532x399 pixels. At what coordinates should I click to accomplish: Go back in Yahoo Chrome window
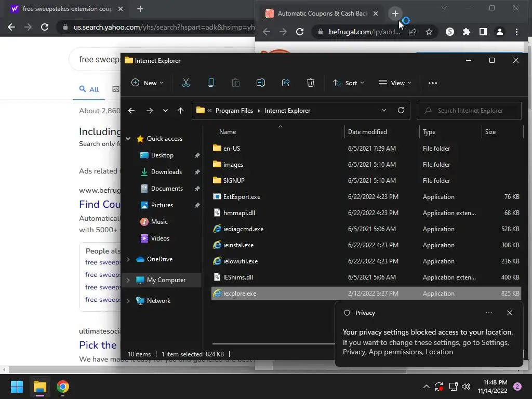point(11,27)
